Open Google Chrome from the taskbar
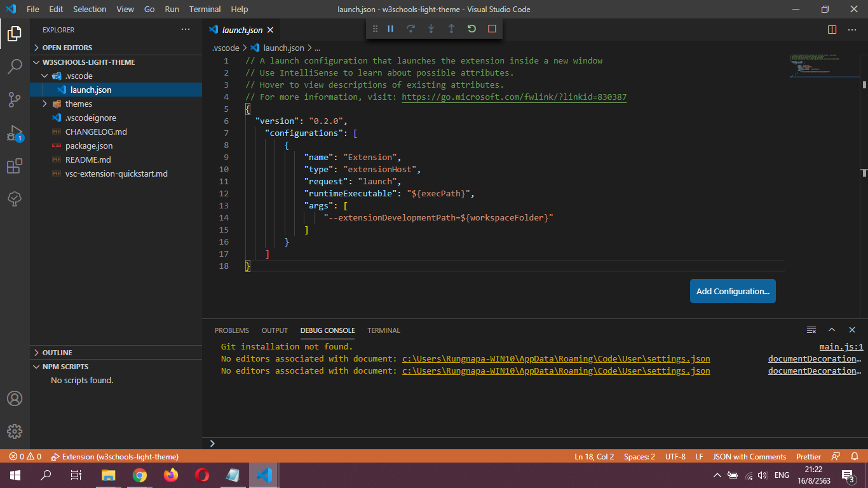The image size is (868, 488). pos(140,475)
